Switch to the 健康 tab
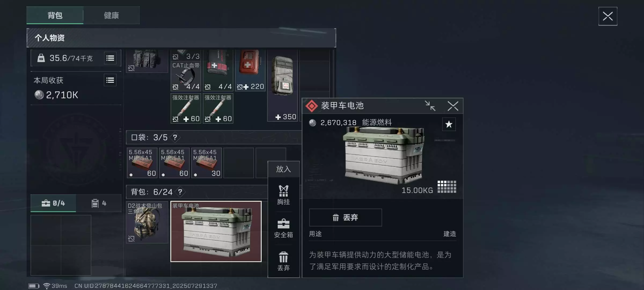 pos(111,15)
